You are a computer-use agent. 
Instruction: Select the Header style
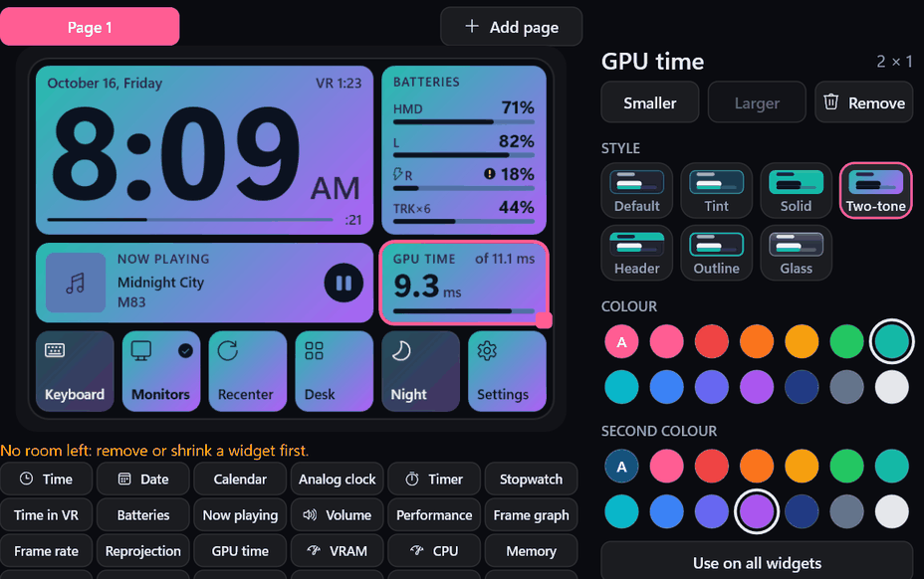click(x=637, y=253)
